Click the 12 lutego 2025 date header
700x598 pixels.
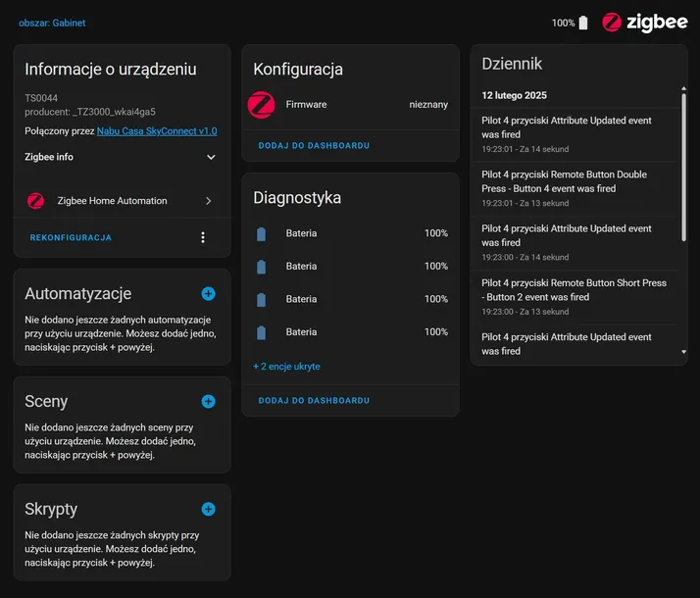(515, 95)
